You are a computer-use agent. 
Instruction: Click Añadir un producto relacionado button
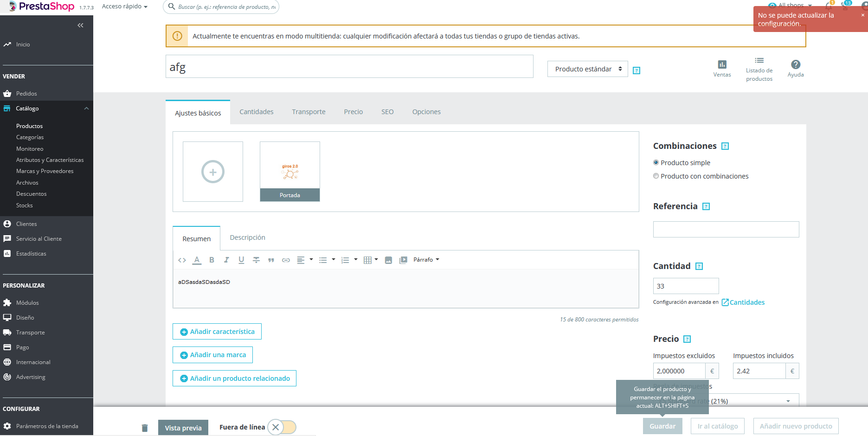point(234,378)
